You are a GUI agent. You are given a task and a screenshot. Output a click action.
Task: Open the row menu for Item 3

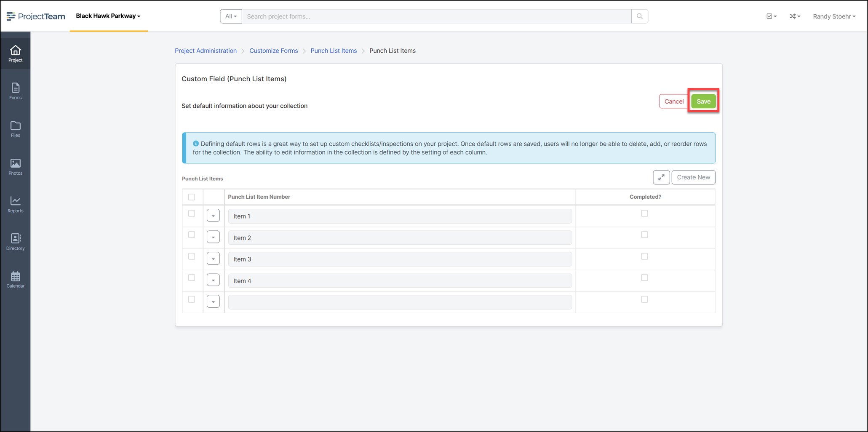click(x=213, y=259)
